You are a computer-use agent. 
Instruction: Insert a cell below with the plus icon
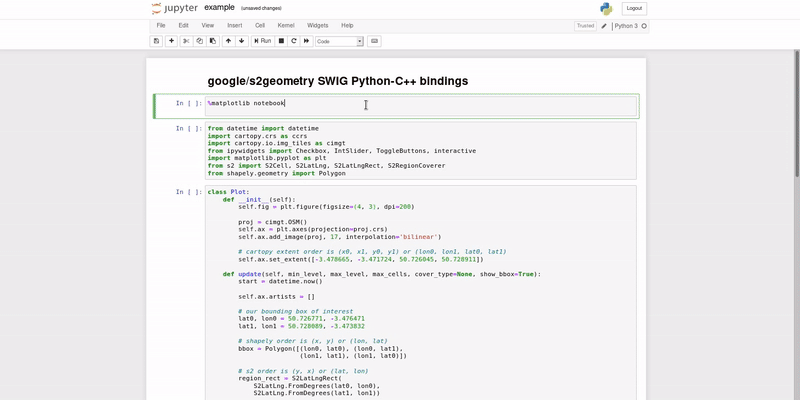pos(171,41)
